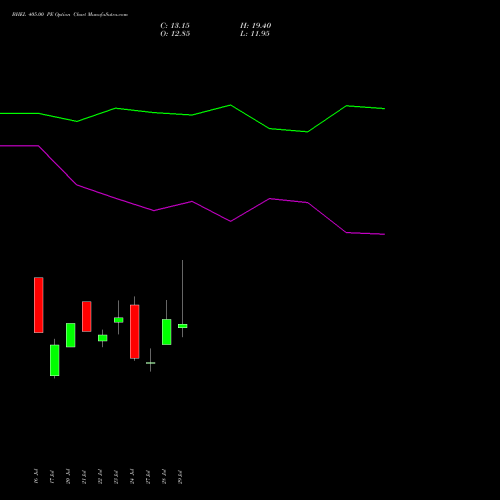The width and height of the screenshot is (500, 500).
Task: Click the high value H: 19.40
Action: 256,26
